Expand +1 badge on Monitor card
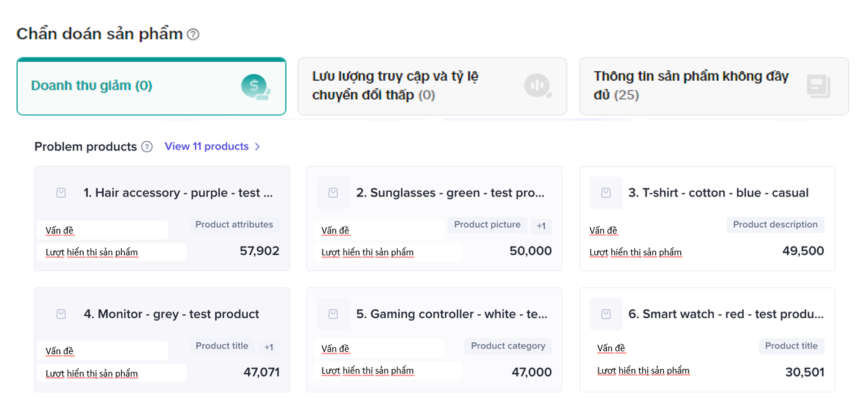This screenshot has height=406, width=868. point(268,347)
